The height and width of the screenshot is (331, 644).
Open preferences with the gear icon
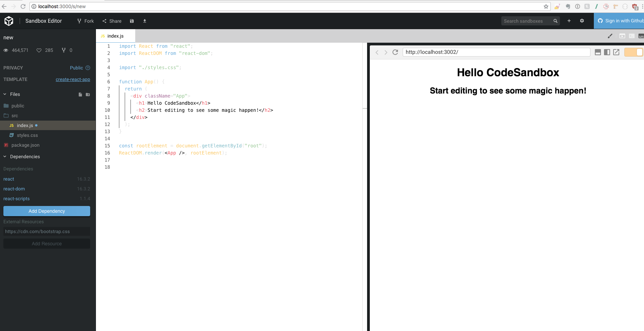[x=582, y=21]
